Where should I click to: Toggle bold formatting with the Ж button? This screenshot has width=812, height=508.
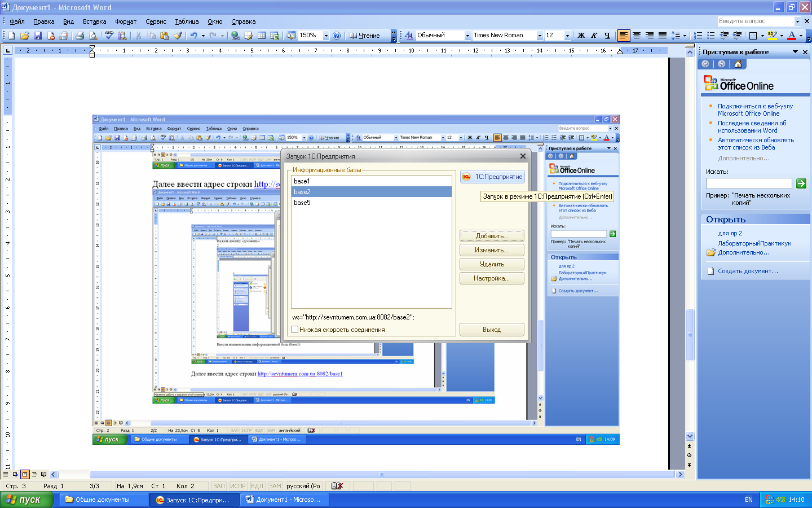pos(581,36)
